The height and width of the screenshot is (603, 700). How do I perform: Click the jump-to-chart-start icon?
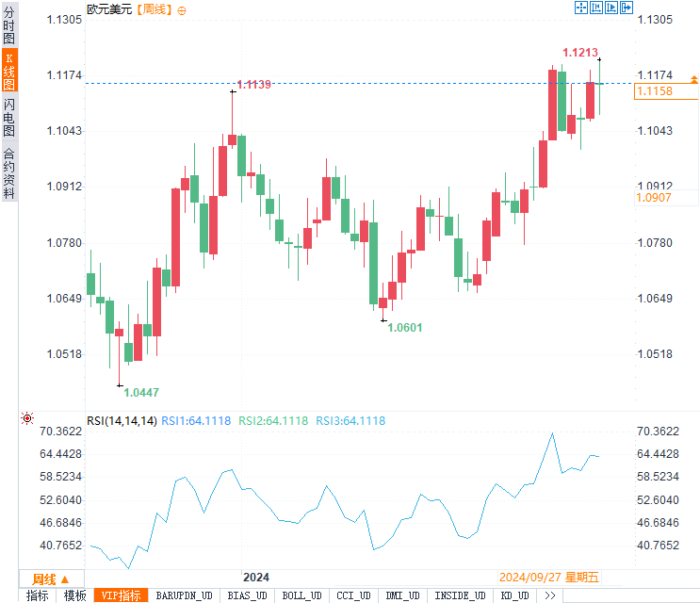click(x=596, y=8)
